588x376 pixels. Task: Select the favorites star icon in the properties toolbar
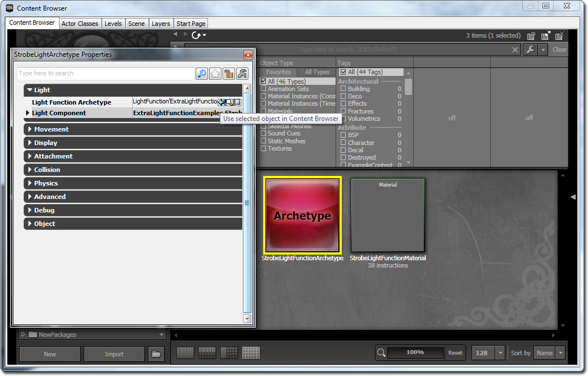(215, 74)
